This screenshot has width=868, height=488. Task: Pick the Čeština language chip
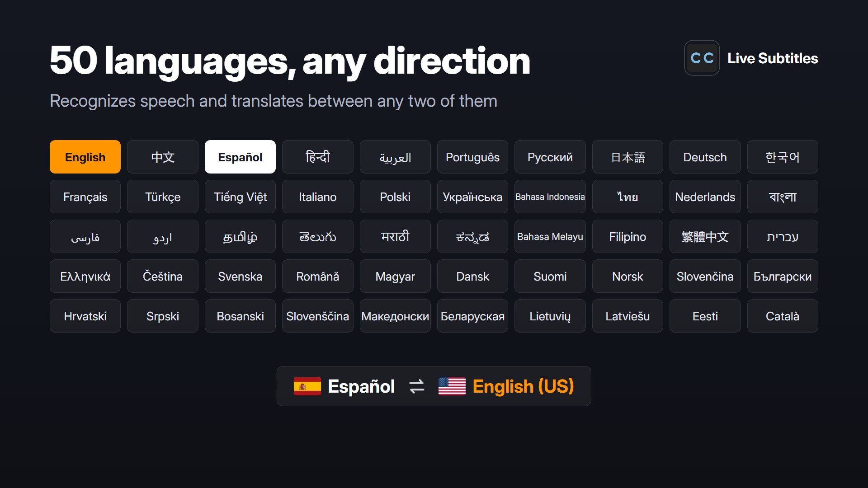pos(163,276)
